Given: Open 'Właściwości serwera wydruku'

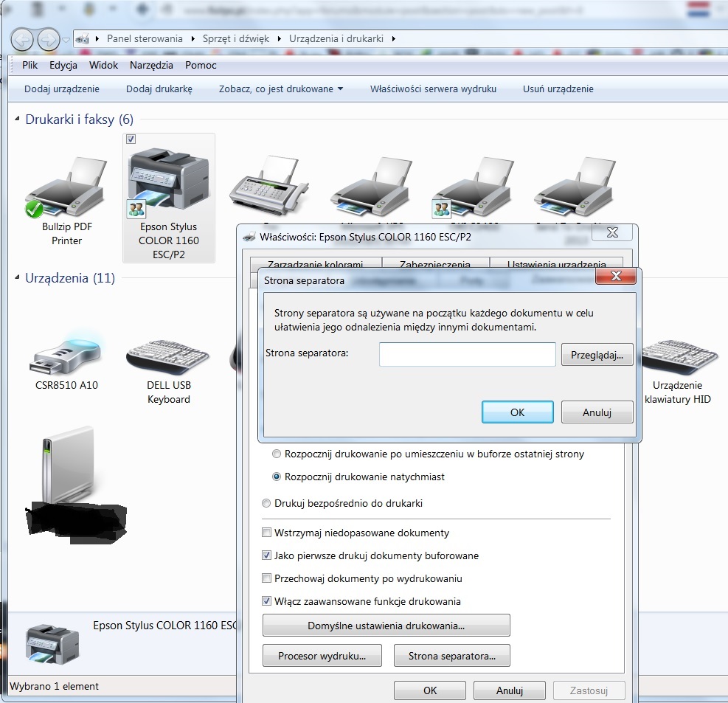Looking at the screenshot, I should 433,89.
